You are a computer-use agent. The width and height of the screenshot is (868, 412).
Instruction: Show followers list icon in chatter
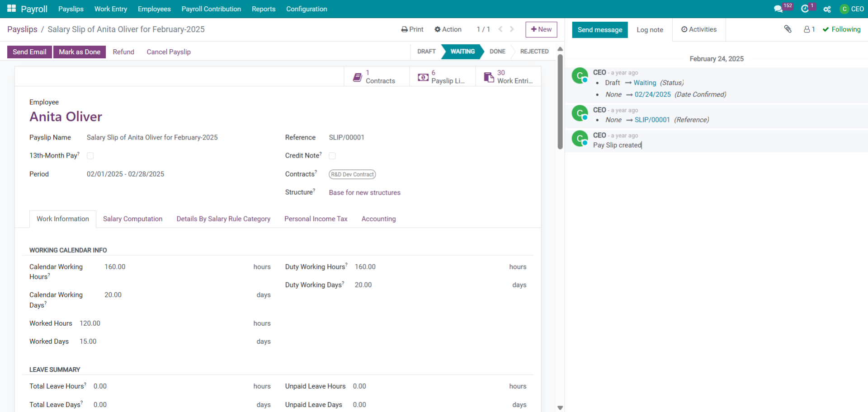click(809, 29)
